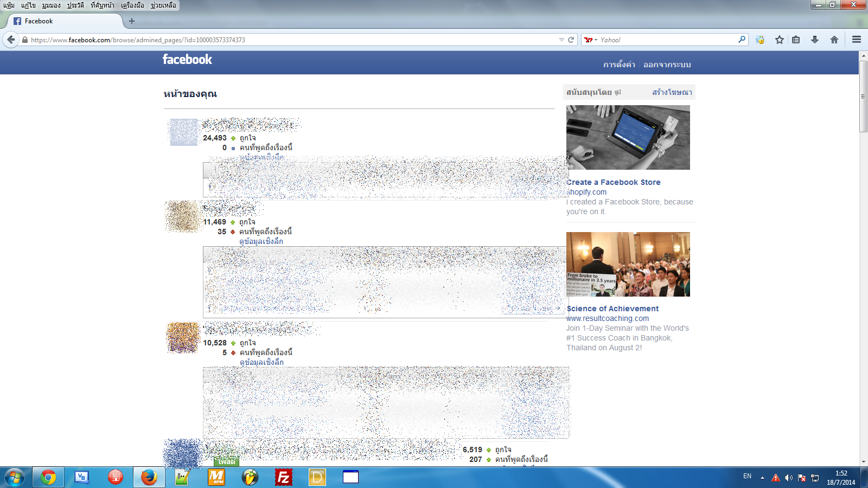Go back using Firefox back arrow
868x488 pixels.
tap(11, 40)
